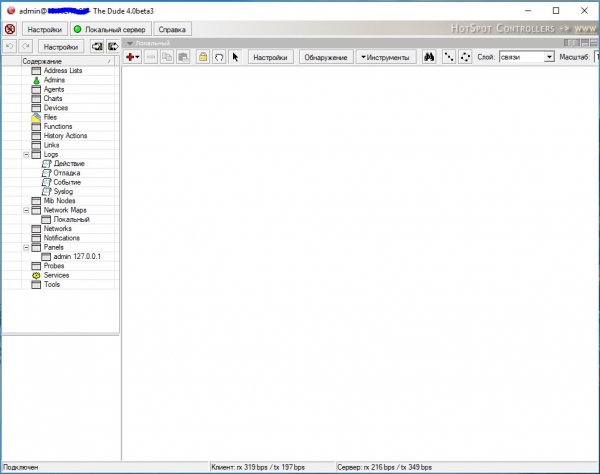
Task: Select the arrow pointer tool
Action: 235,58
